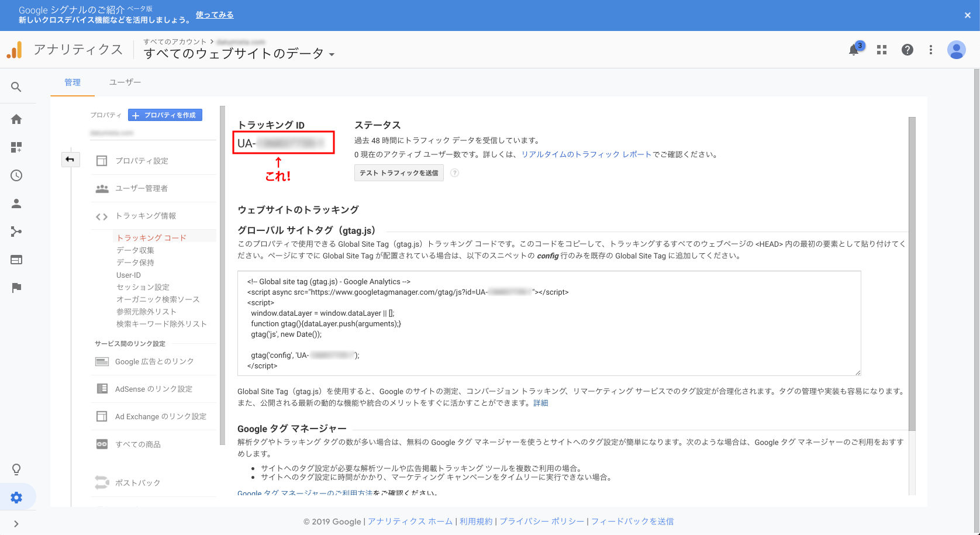Select オーガニック検索ソース submenu item
Viewport: 980px width, 535px height.
tap(158, 299)
